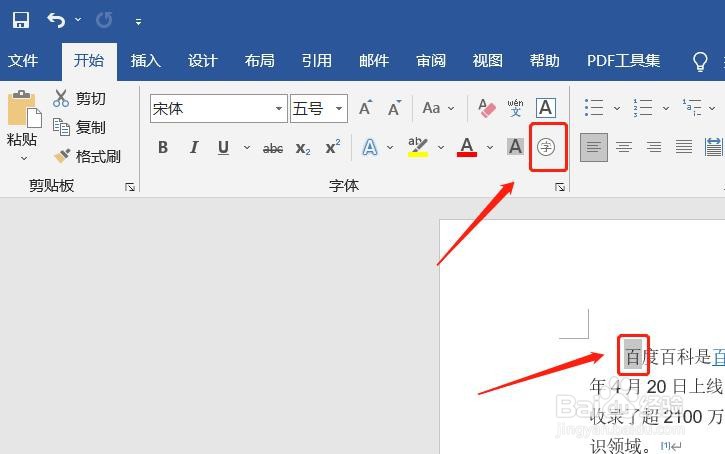Open the Aa change case menu

(x=438, y=108)
